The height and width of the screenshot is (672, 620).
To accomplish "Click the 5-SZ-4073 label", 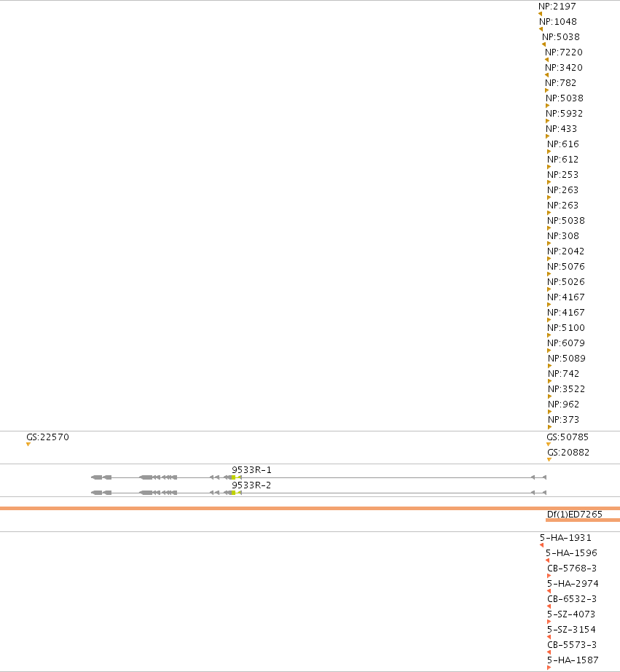I will point(572,614).
